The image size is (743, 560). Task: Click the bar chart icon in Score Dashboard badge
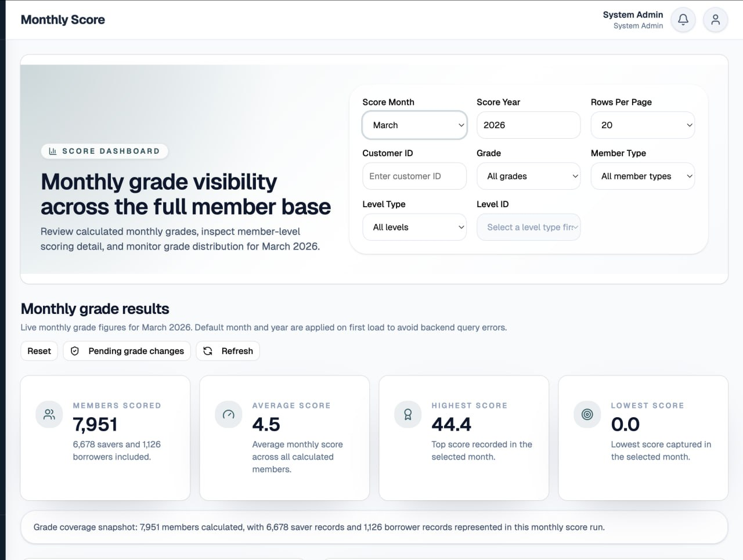click(53, 151)
